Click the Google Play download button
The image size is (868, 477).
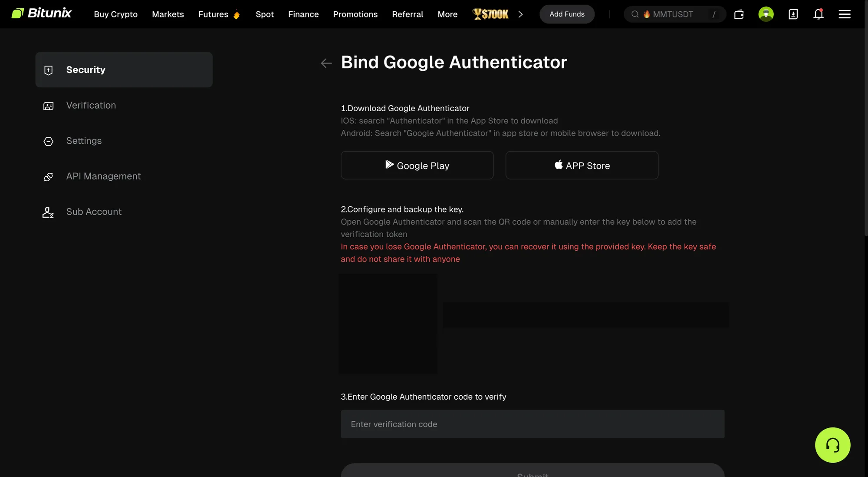click(x=417, y=165)
